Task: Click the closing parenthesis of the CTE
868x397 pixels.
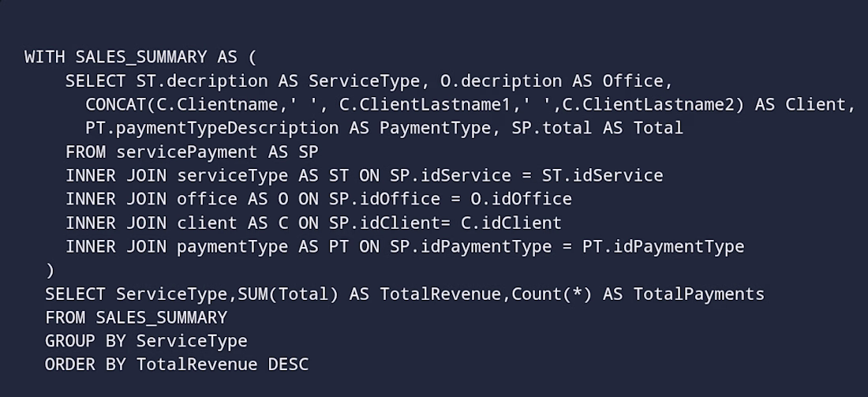Action: coord(51,270)
